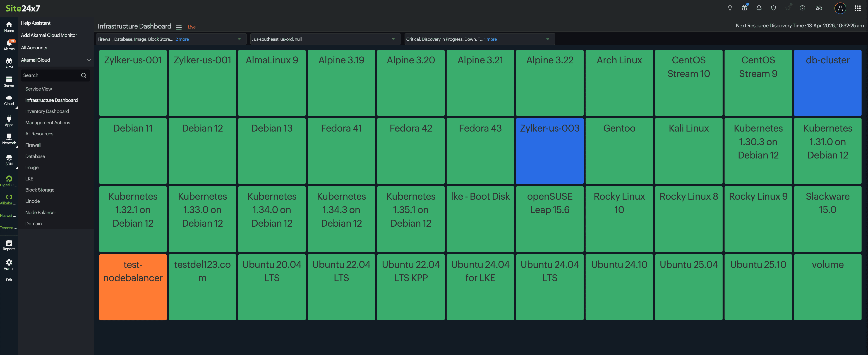This screenshot has height=355, width=868.
Task: Click Add Akamai Cloud Monitor
Action: (49, 35)
